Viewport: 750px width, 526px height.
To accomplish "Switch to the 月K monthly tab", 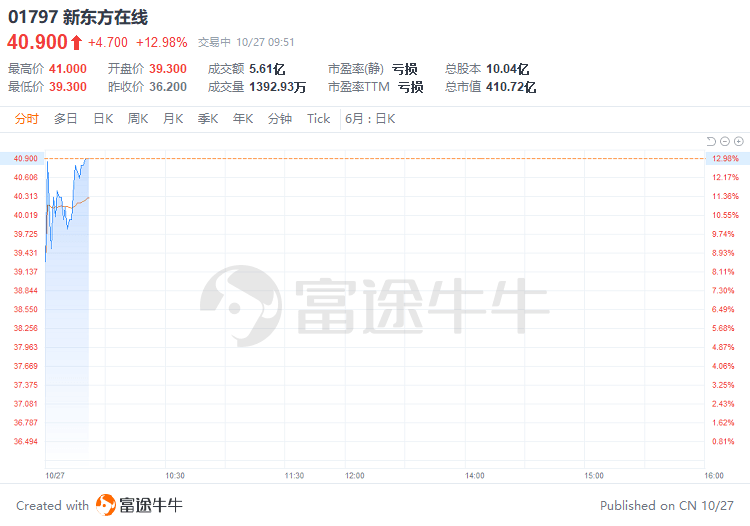I will point(173,119).
